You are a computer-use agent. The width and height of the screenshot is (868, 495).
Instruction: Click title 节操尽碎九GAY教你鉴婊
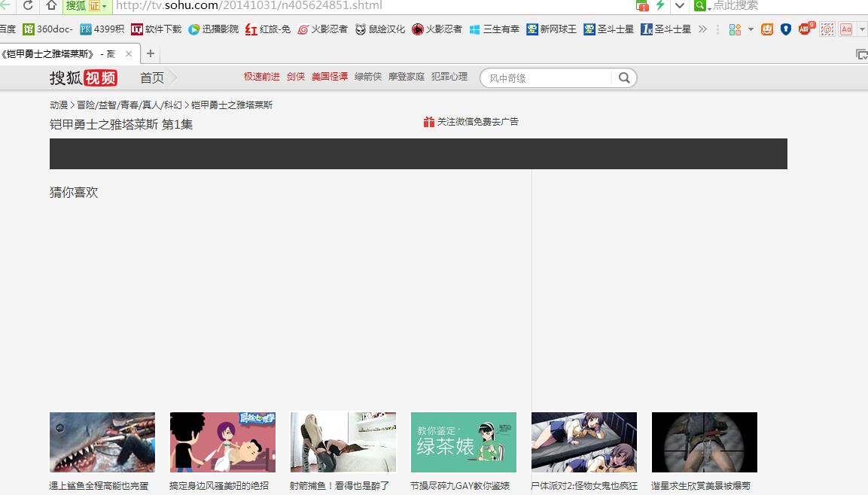pos(460,486)
